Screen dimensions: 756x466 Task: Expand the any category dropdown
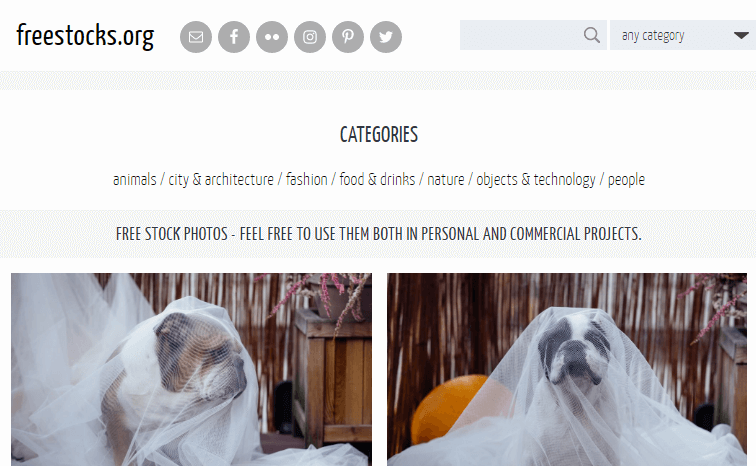[683, 35]
